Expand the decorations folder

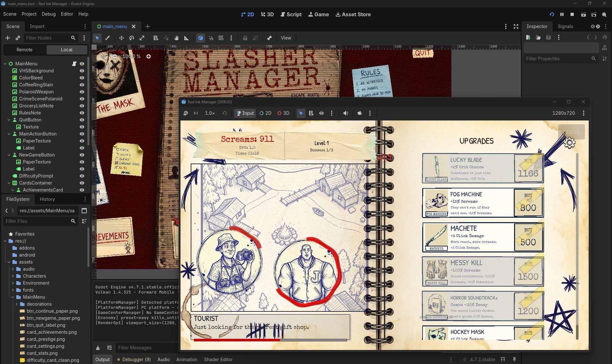click(x=17, y=304)
